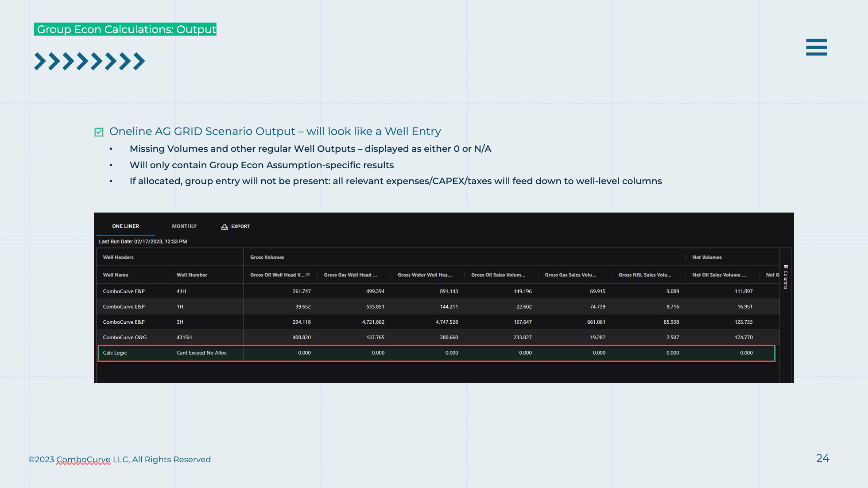Switch to the ONE LINER tab

click(125, 226)
